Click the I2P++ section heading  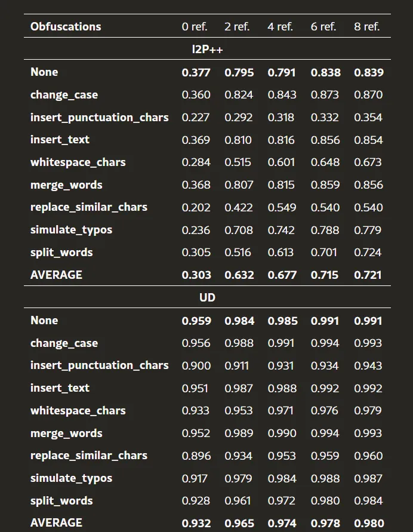207,49
